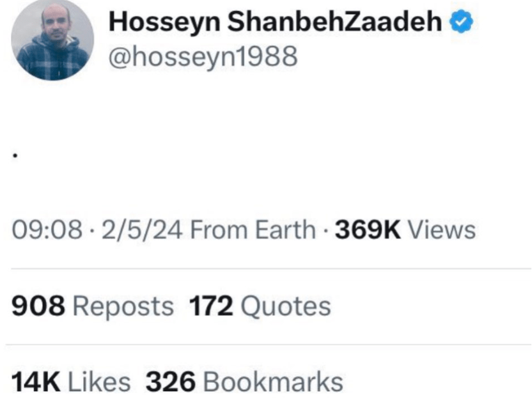Click the 14K like count
532x404 pixels.
pyautogui.click(x=36, y=382)
